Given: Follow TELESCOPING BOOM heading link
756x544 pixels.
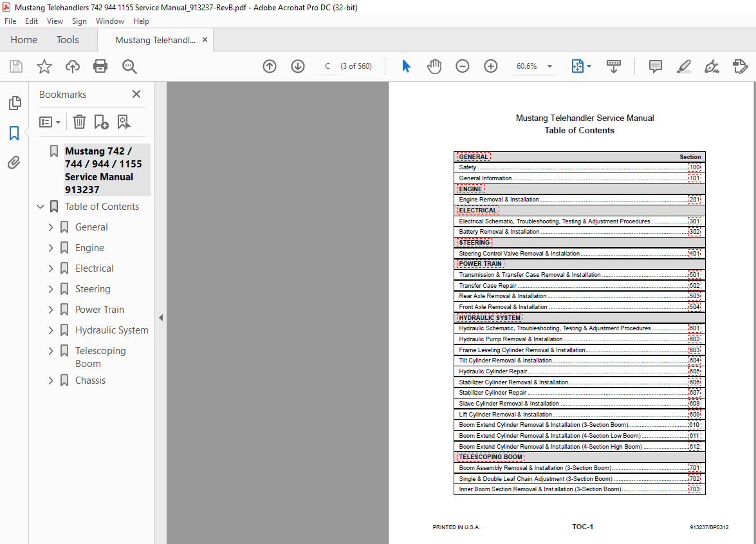Looking at the screenshot, I should pos(490,456).
